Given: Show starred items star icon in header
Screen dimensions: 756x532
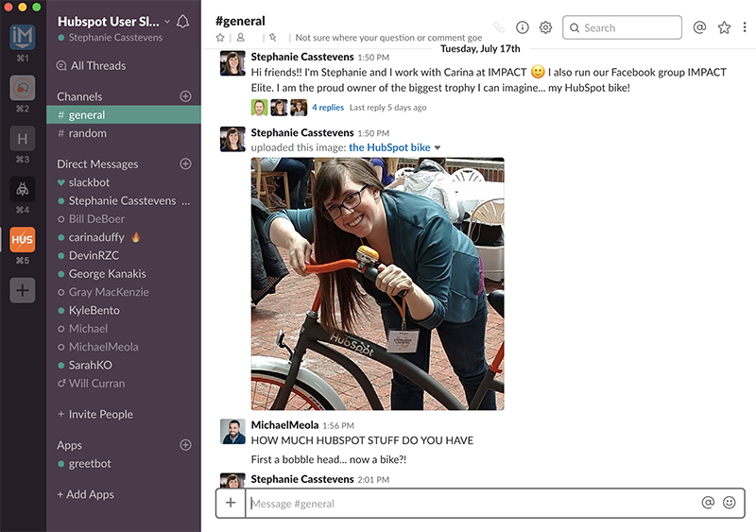Looking at the screenshot, I should (724, 27).
